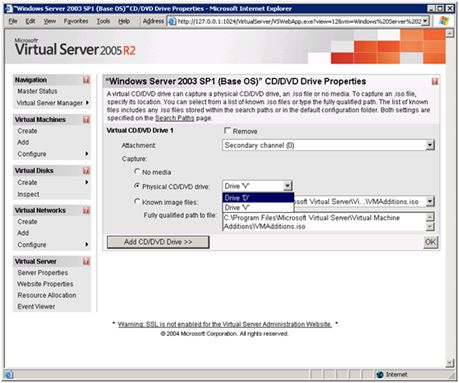Open the Tools menu
The height and width of the screenshot is (383, 459).
103,21
